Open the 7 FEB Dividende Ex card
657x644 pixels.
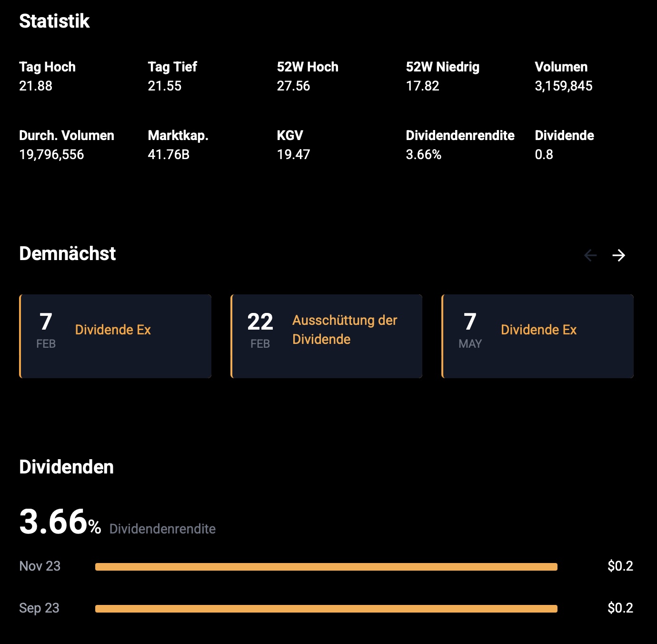pos(115,336)
